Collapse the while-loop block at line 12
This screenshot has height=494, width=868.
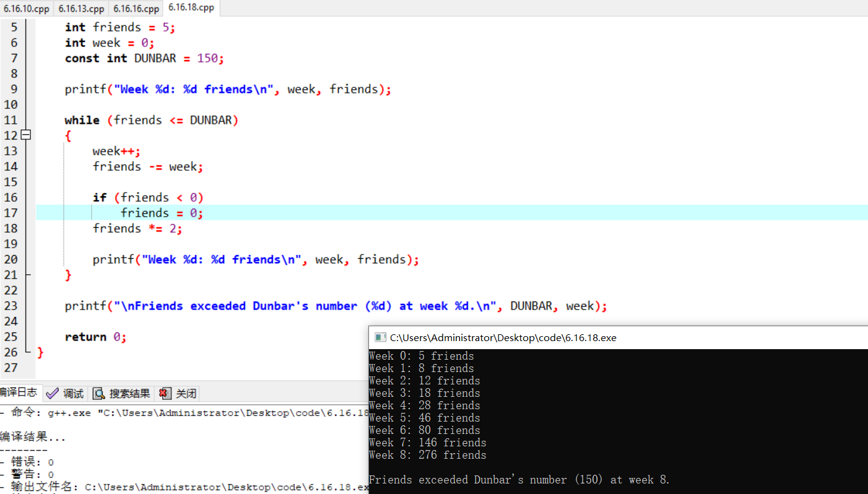coord(25,135)
